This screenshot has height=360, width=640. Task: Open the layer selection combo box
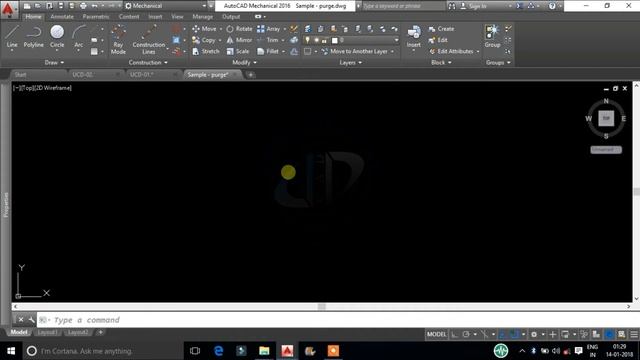pyautogui.click(x=351, y=40)
